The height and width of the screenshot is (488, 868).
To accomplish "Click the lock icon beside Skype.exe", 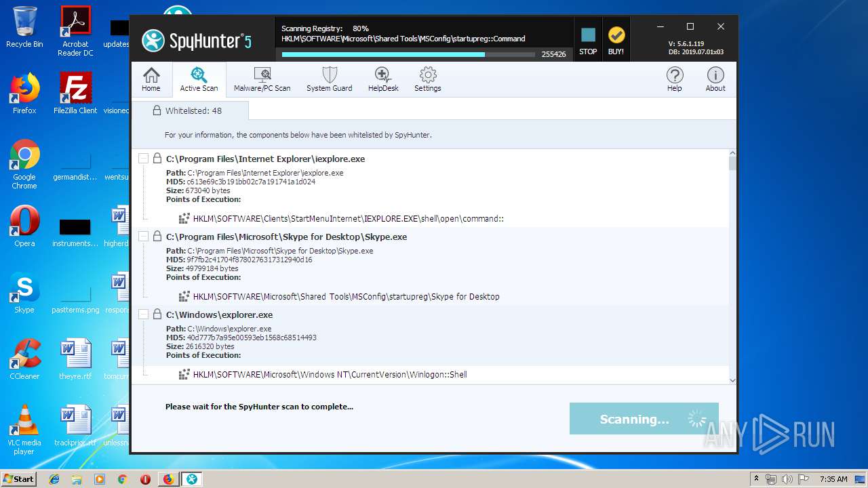I will click(157, 237).
